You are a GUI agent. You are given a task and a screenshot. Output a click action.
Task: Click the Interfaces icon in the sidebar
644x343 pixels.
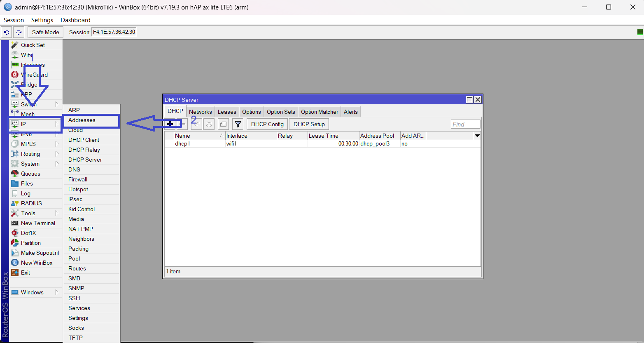click(x=15, y=65)
